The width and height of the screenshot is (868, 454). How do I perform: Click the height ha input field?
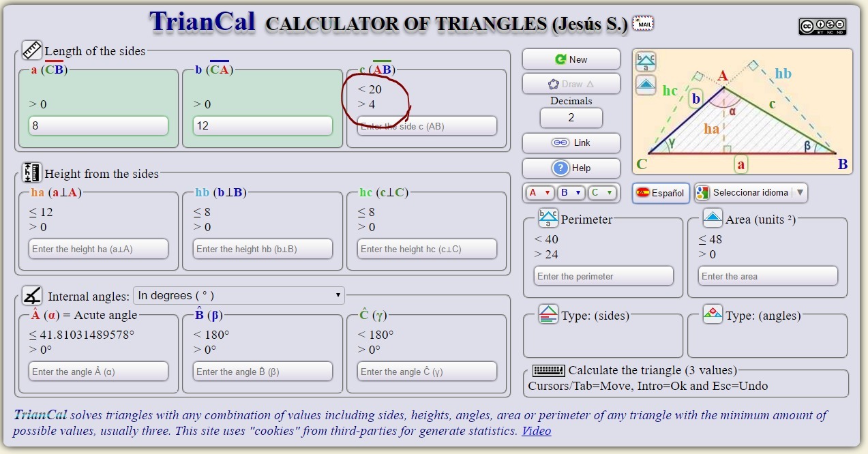pos(98,249)
